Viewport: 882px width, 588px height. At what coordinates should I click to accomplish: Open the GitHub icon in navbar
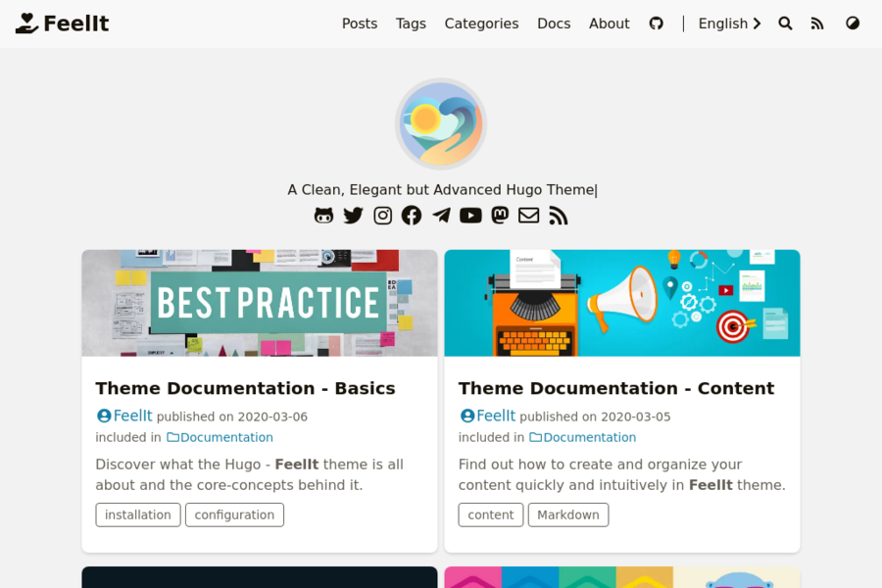click(656, 24)
